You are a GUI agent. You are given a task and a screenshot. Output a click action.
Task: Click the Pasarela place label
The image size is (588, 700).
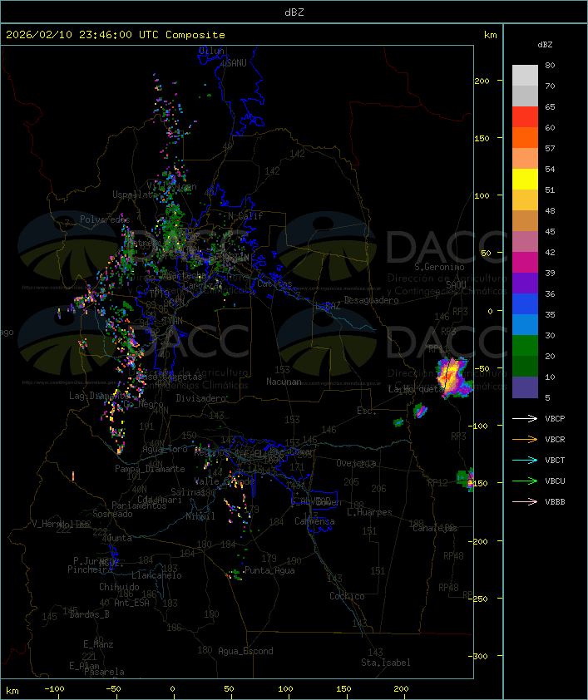click(105, 672)
